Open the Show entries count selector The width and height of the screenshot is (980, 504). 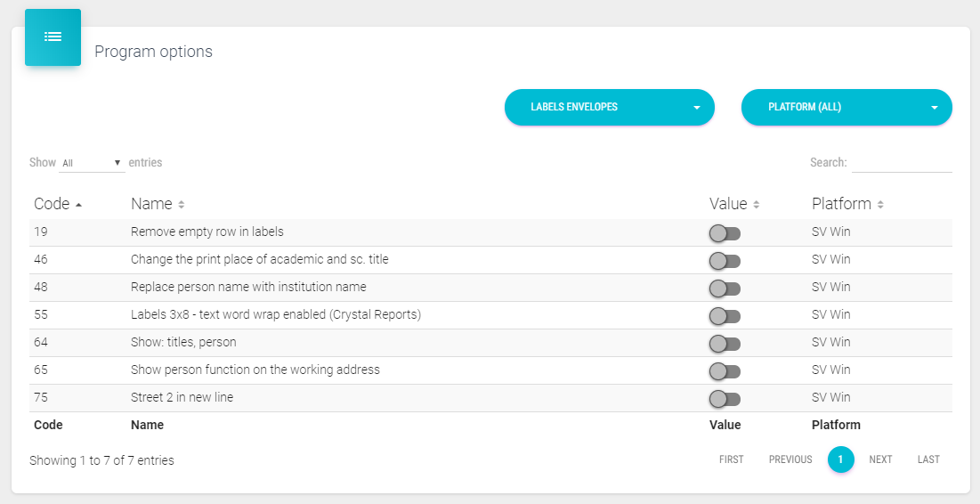coord(92,163)
